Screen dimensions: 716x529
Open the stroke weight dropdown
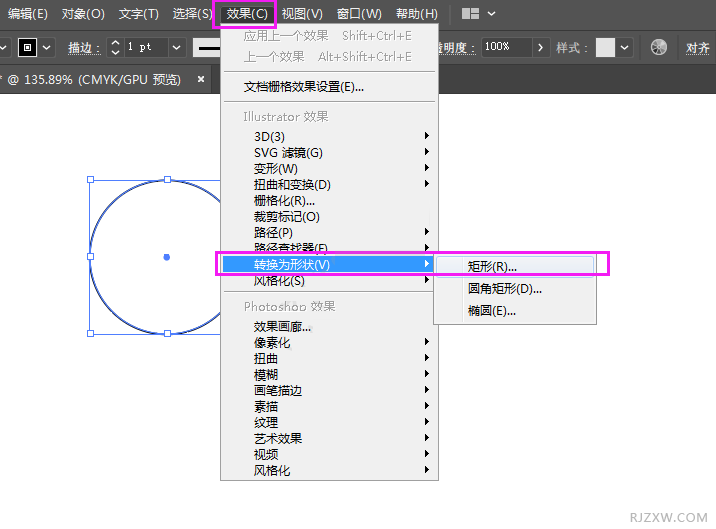(176, 47)
